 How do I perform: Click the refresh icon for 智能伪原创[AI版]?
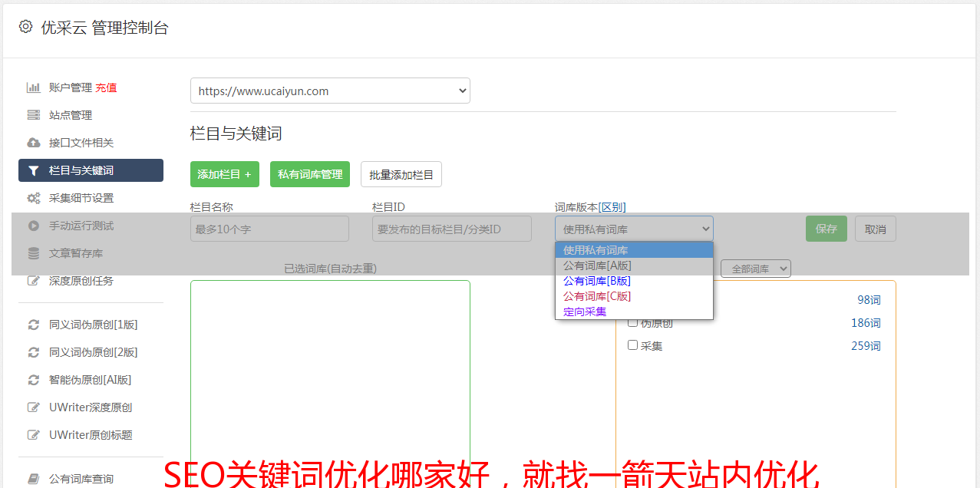click(x=34, y=380)
